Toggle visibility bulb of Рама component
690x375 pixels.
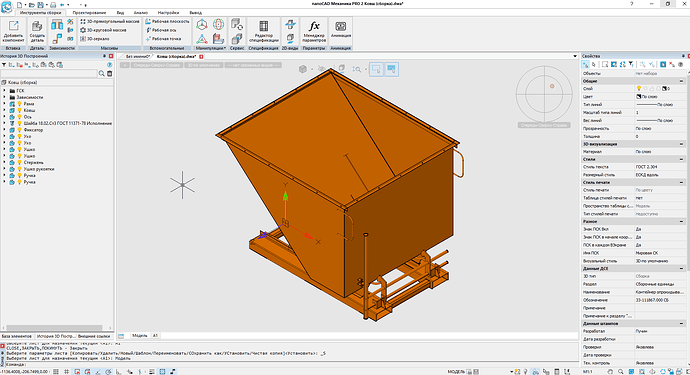[x=19, y=104]
